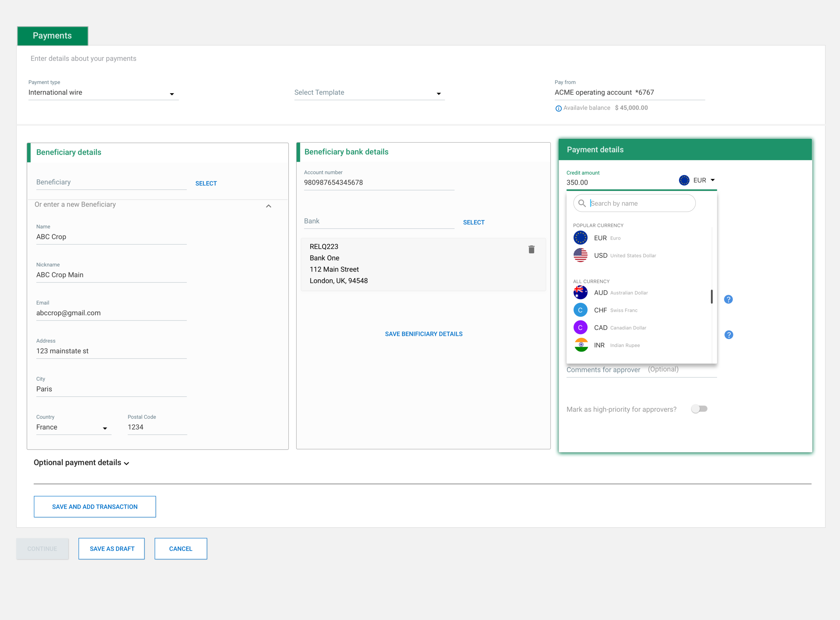Image resolution: width=840 pixels, height=620 pixels.
Task: Click the search magnifier icon in the currency search
Action: [x=582, y=203]
